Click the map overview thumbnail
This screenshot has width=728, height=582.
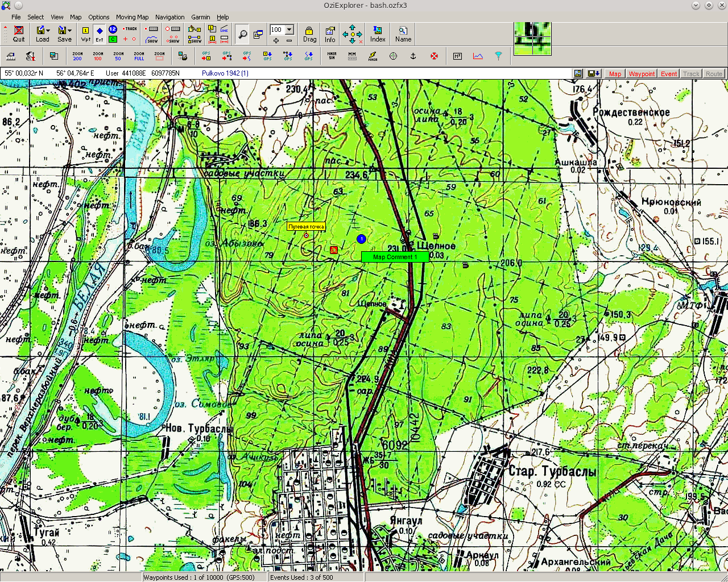pos(532,39)
